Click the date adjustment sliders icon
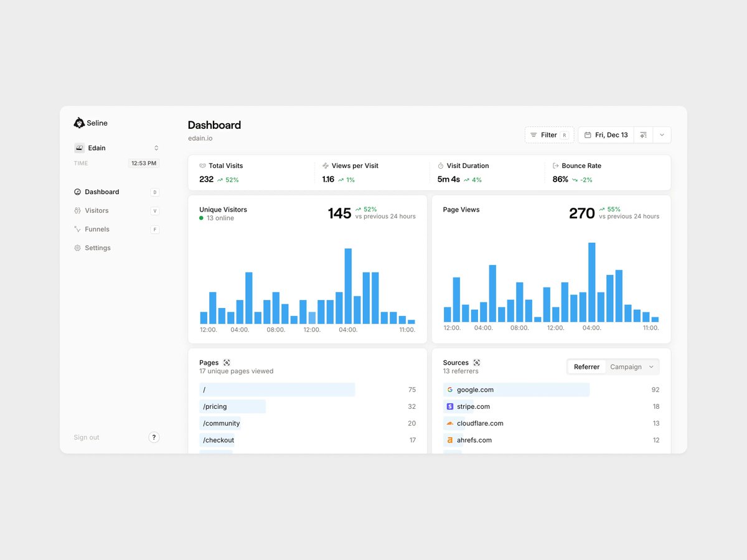747x560 pixels. pyautogui.click(x=644, y=135)
